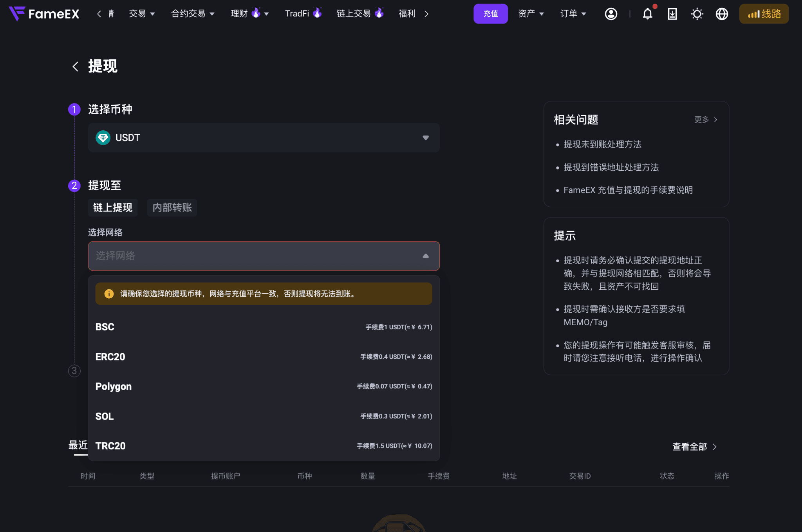Click the fire icon next to 链上交易
Image resolution: width=802 pixels, height=532 pixels.
379,13
